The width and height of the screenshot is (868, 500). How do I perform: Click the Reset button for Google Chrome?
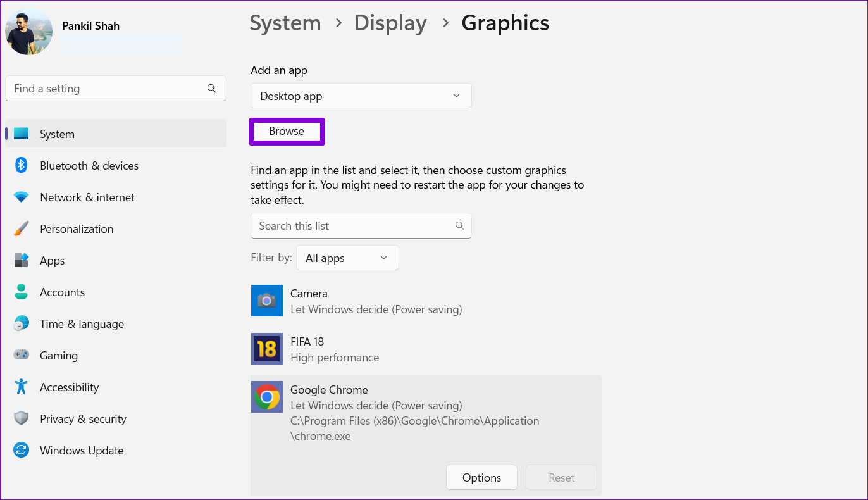(x=562, y=478)
